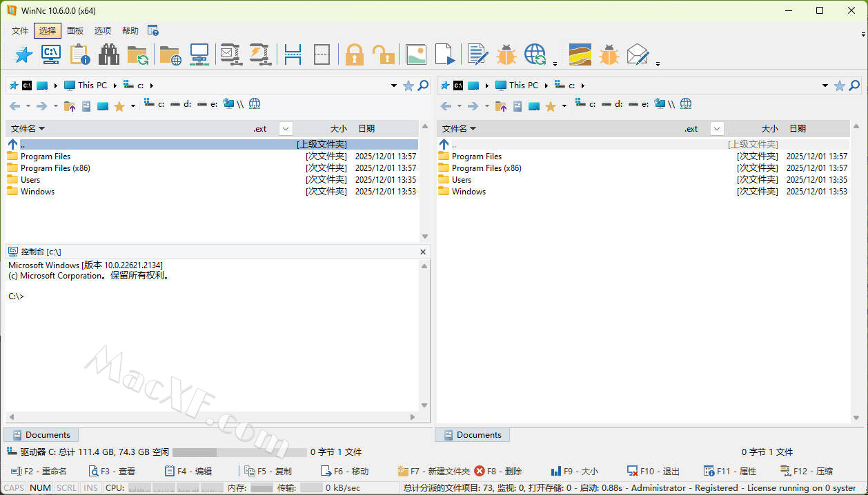Open the 文件 menu
The height and width of the screenshot is (495, 868).
pyautogui.click(x=20, y=31)
